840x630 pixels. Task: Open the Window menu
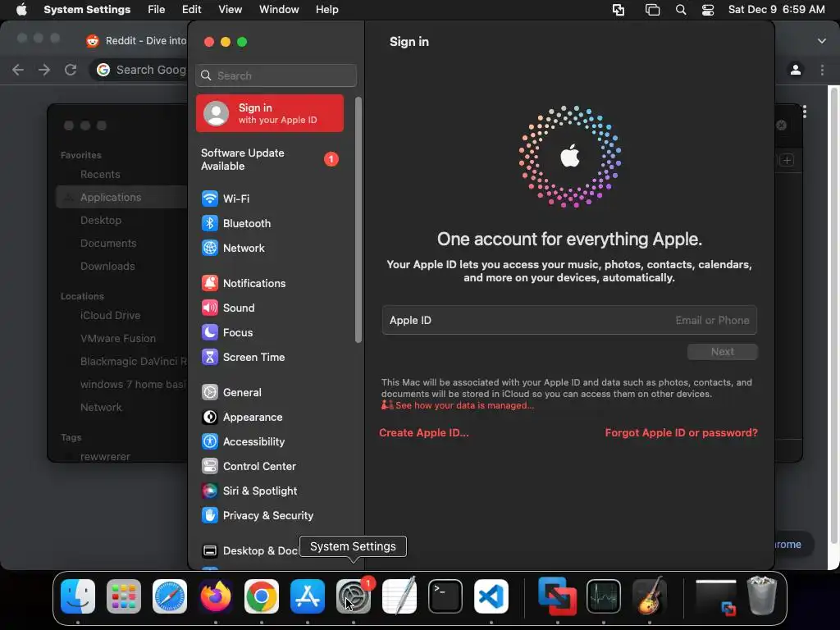(279, 10)
